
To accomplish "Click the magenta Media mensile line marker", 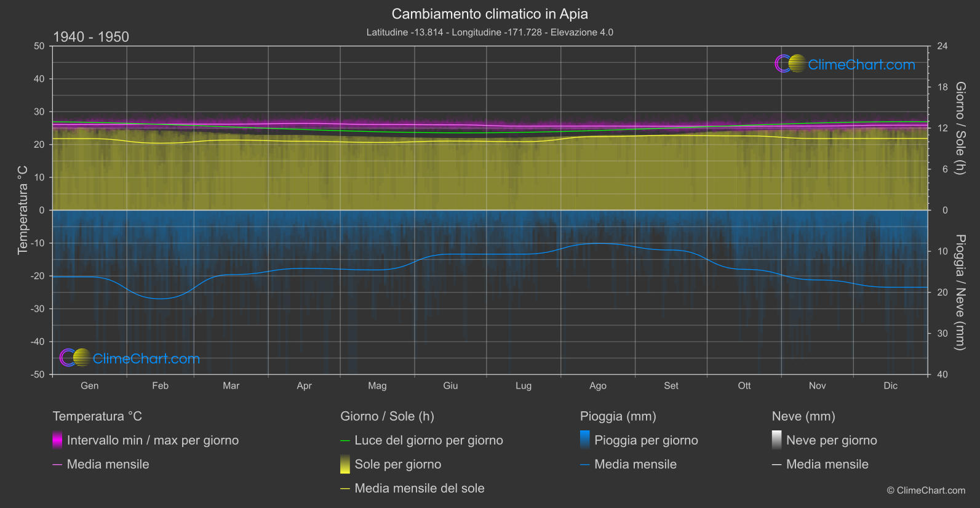I will click(x=57, y=465).
